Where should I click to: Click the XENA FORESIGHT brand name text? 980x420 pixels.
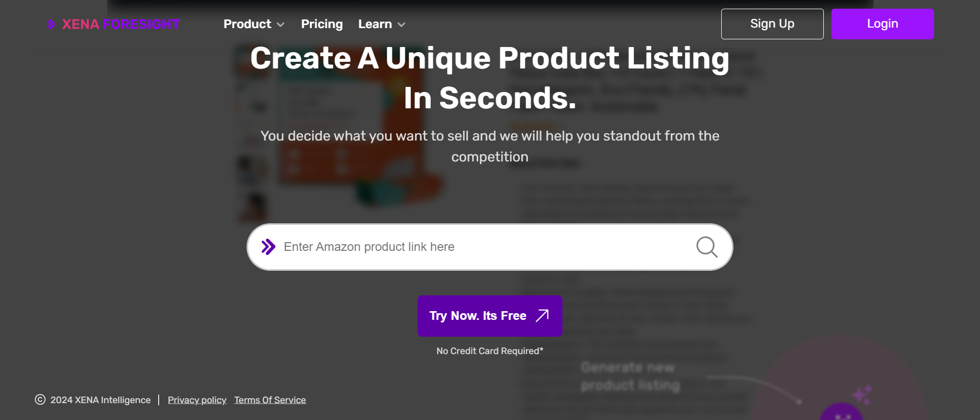pyautogui.click(x=121, y=24)
